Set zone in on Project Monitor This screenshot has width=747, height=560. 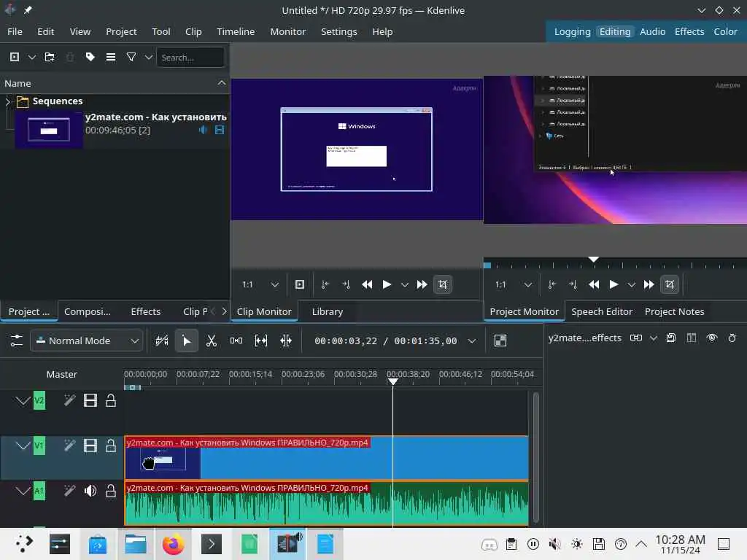pyautogui.click(x=551, y=284)
